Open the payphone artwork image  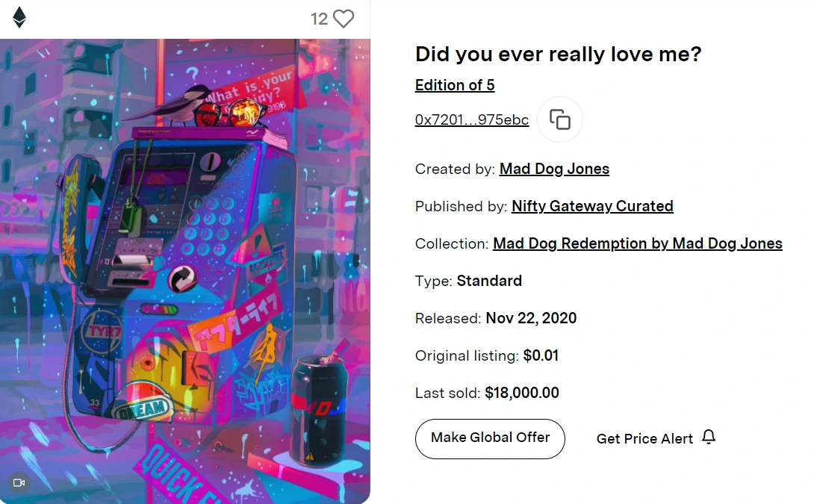coord(184,270)
